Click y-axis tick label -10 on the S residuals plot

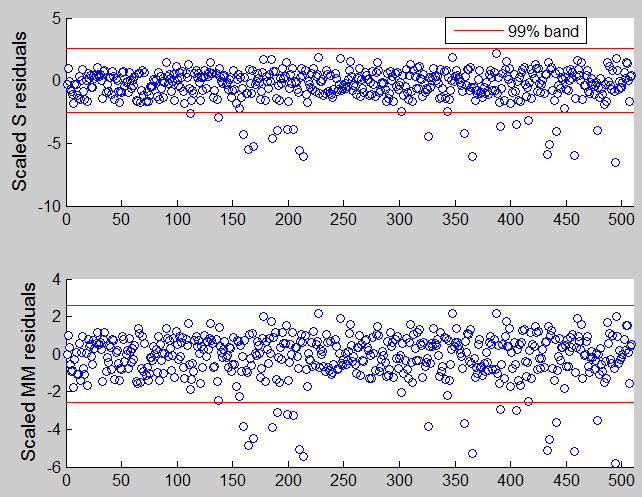point(47,206)
